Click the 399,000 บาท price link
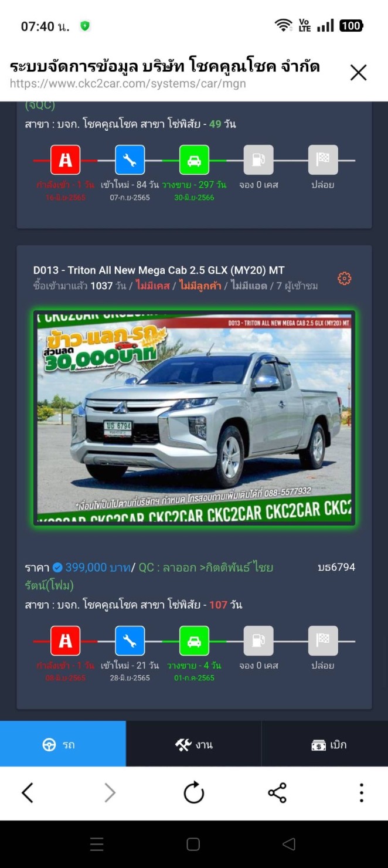Image resolution: width=388 pixels, height=868 pixels. click(x=94, y=567)
